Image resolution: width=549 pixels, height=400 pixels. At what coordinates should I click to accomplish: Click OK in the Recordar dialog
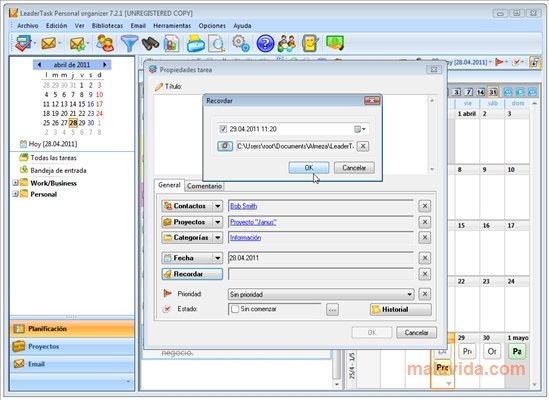[x=308, y=168]
